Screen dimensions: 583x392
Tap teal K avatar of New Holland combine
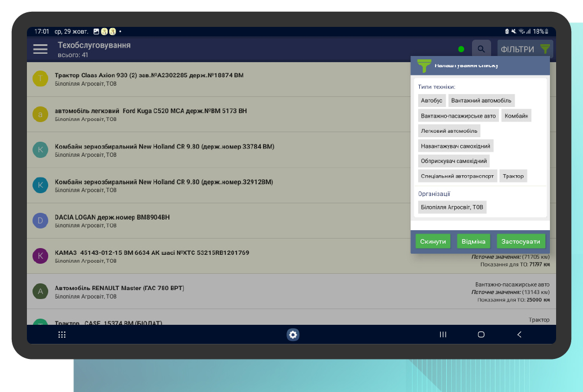[x=40, y=150]
